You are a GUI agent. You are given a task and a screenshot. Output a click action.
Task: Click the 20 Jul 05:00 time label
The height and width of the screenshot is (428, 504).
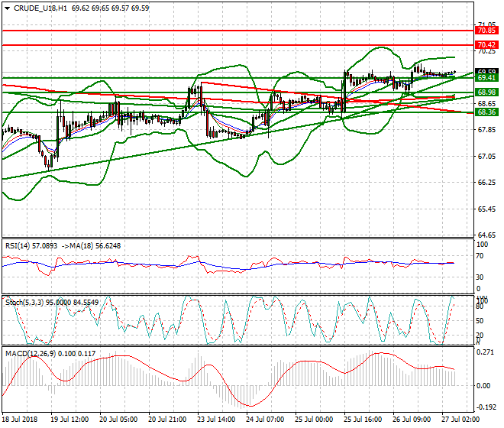click(118, 420)
